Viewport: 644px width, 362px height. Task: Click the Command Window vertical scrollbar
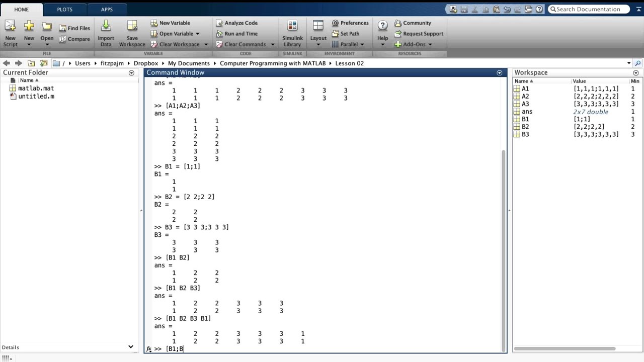504,250
